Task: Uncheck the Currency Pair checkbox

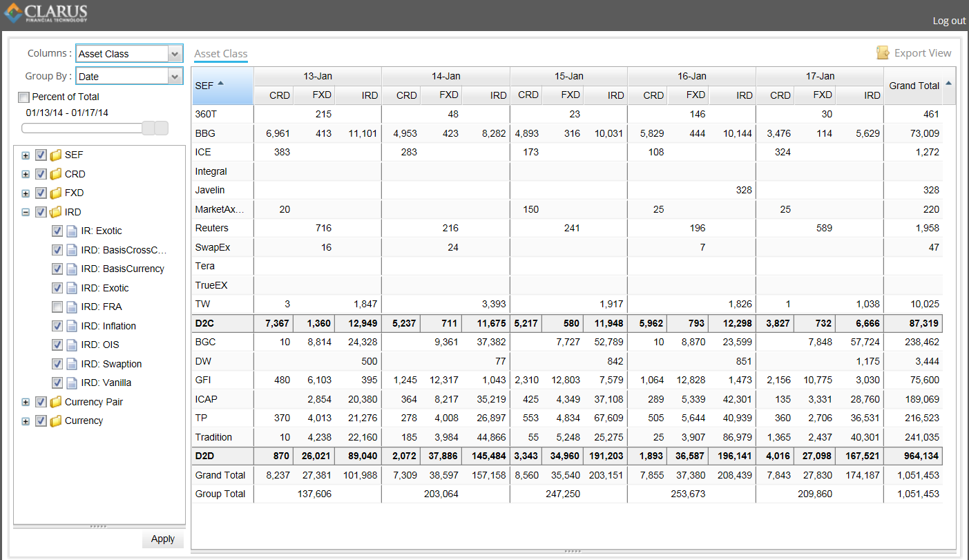Action: tap(41, 402)
